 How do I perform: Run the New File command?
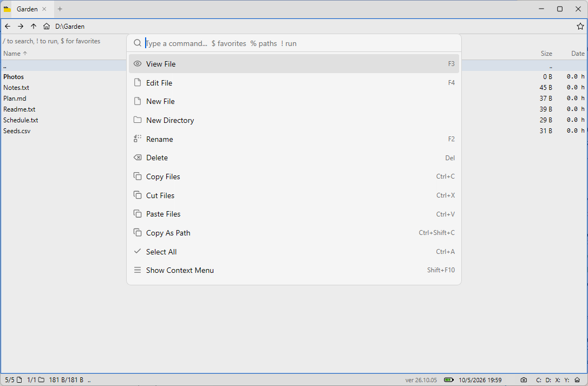pyautogui.click(x=294, y=101)
